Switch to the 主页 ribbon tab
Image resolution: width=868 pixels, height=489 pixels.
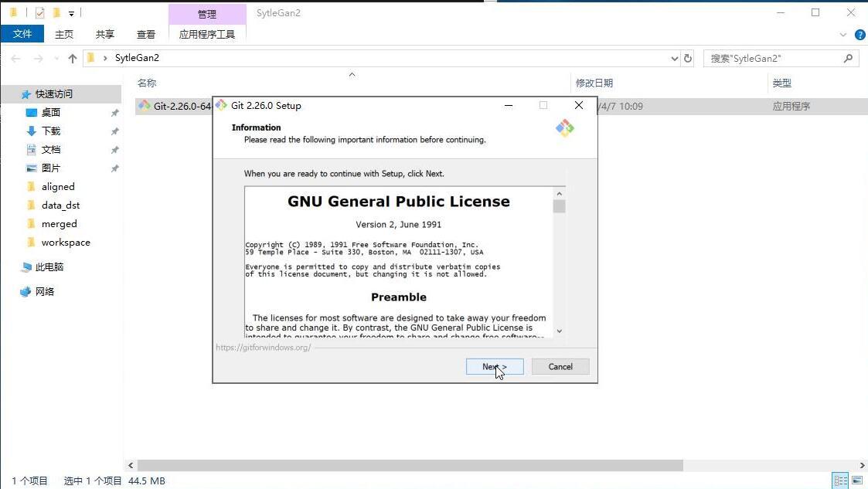(63, 34)
